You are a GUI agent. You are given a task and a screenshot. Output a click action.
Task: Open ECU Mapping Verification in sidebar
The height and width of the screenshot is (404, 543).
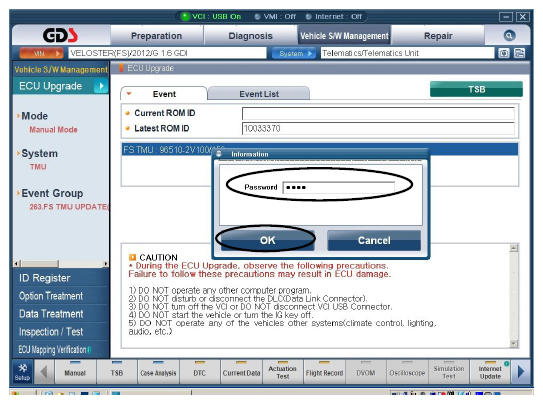click(61, 349)
